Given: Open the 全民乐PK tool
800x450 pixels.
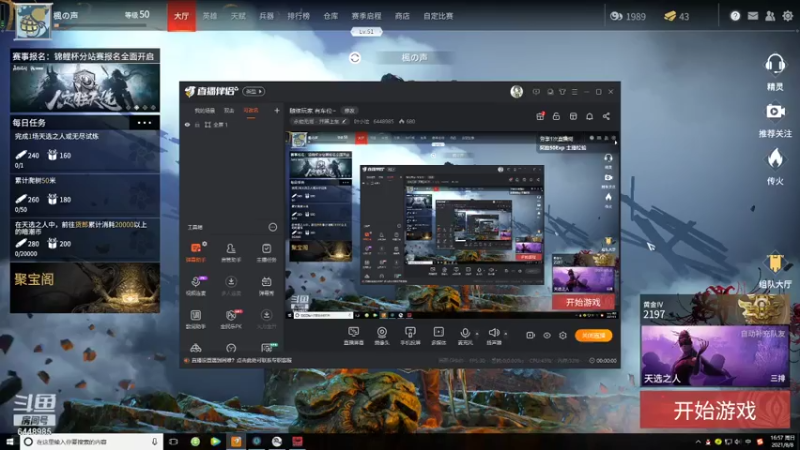Looking at the screenshot, I should click(231, 319).
